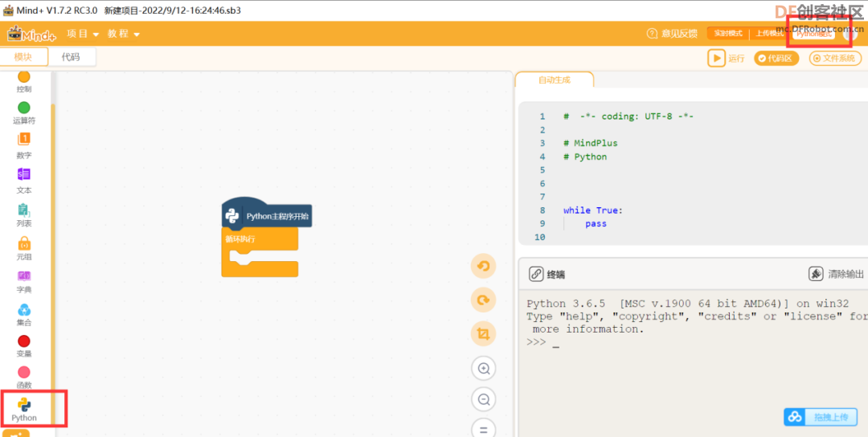This screenshot has height=437, width=868.
Task: Click the 清除输出 button
Action: point(836,275)
